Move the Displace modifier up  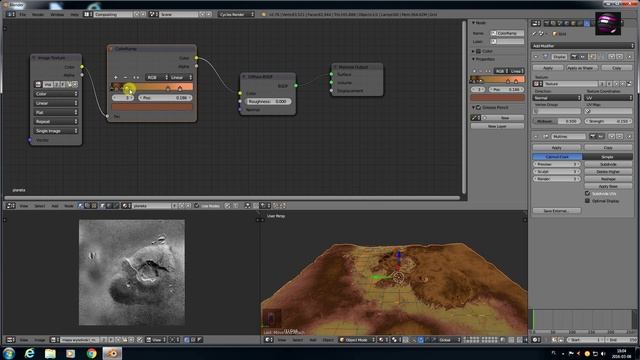[x=612, y=57]
